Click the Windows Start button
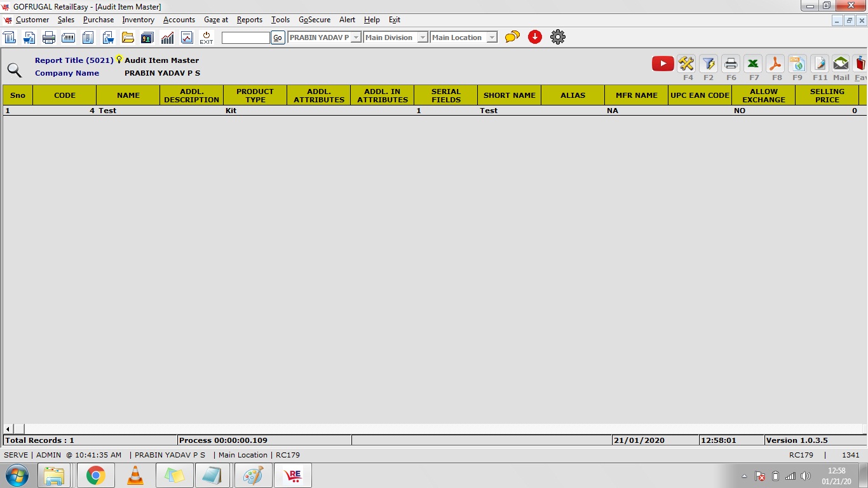This screenshot has height=488, width=868. pyautogui.click(x=17, y=475)
